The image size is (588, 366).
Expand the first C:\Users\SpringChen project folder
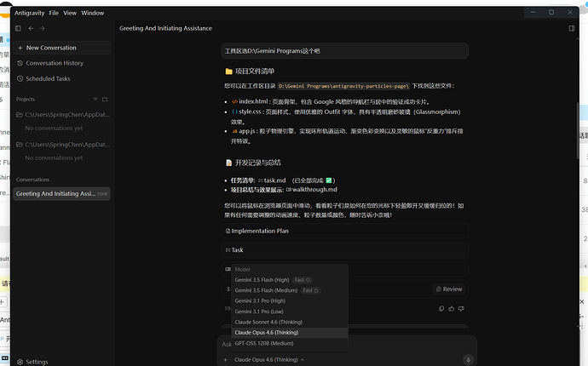(x=62, y=115)
